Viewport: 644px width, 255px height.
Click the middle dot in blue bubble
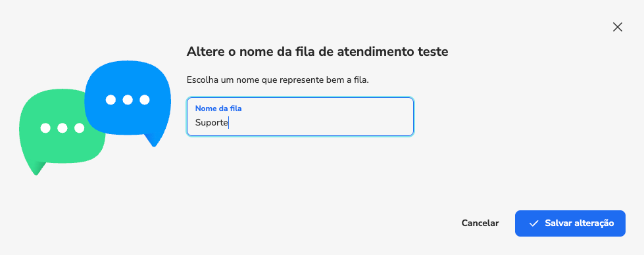[x=128, y=100]
